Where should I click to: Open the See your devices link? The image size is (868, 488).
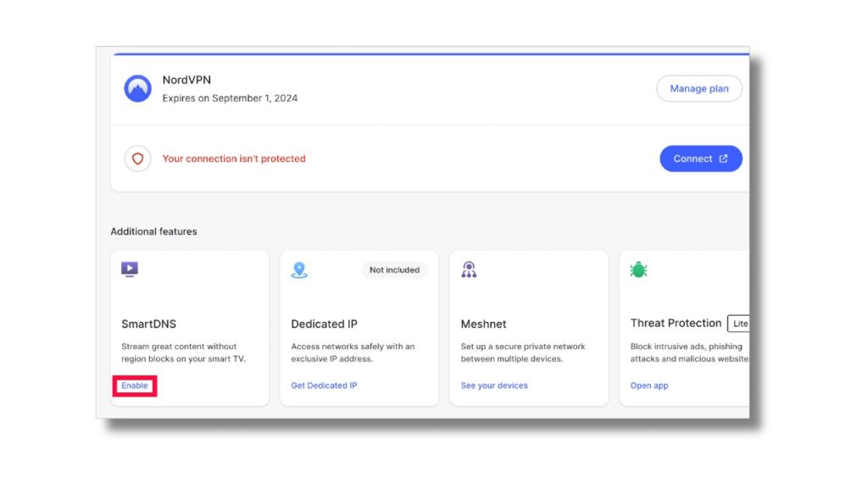[494, 385]
